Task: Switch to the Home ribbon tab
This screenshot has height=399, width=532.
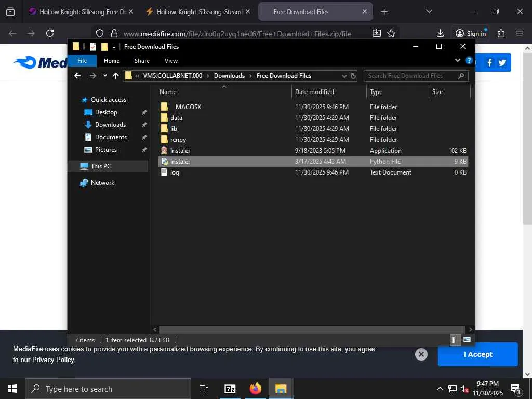Action: click(x=112, y=61)
